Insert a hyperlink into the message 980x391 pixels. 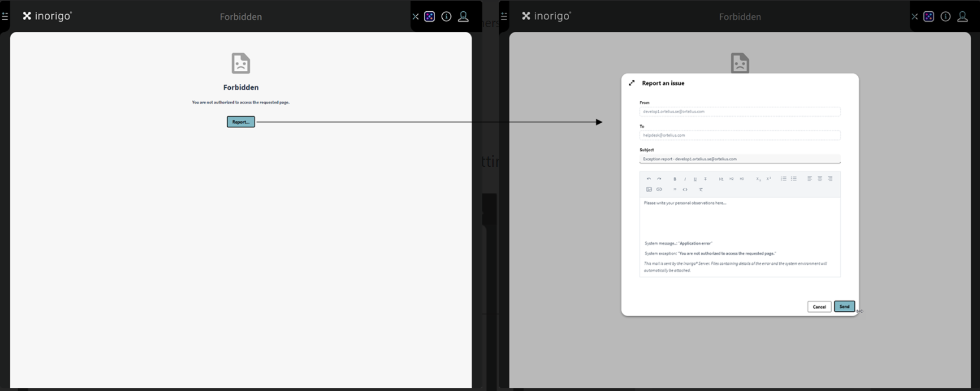coord(659,189)
